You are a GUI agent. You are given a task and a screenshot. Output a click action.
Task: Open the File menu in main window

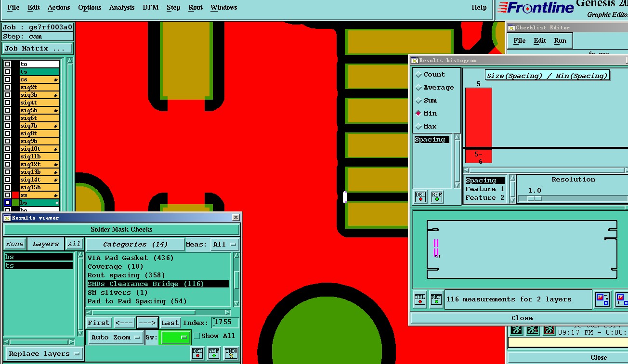[x=13, y=8]
